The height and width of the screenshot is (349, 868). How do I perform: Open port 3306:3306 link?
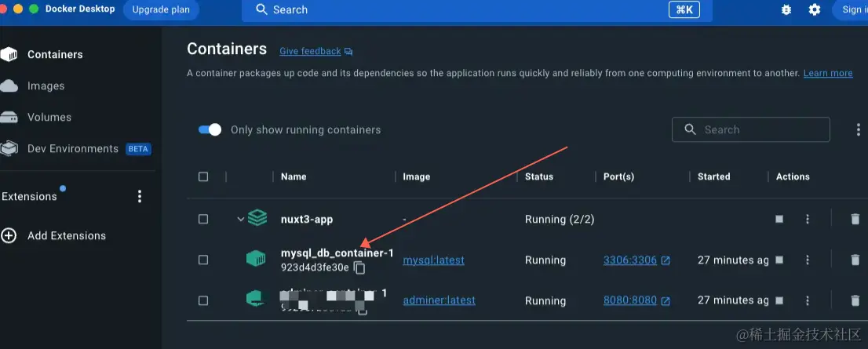630,260
